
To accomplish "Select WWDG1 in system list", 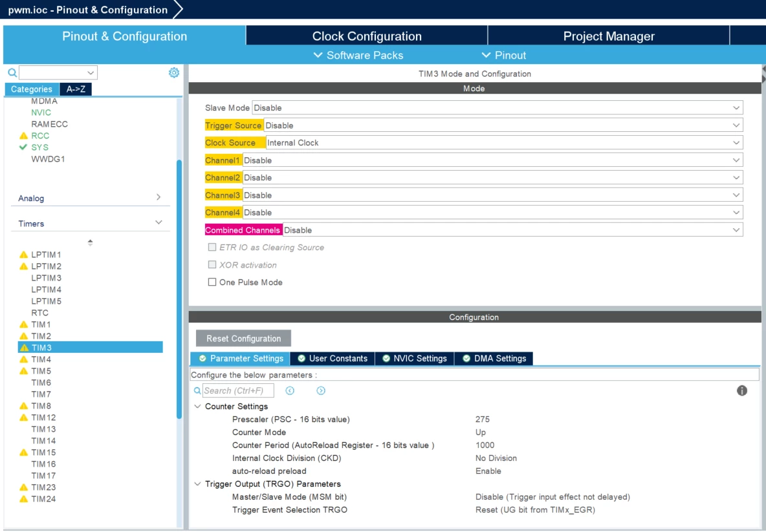I will 48,159.
